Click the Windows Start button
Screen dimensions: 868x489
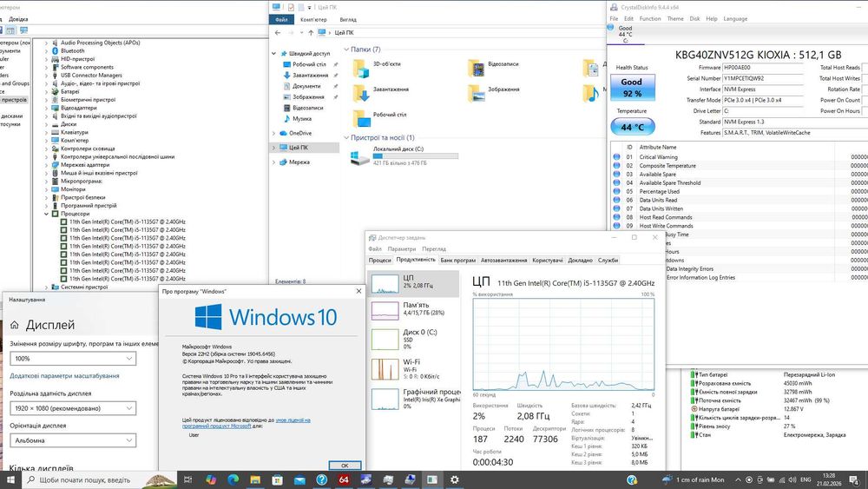point(10,479)
